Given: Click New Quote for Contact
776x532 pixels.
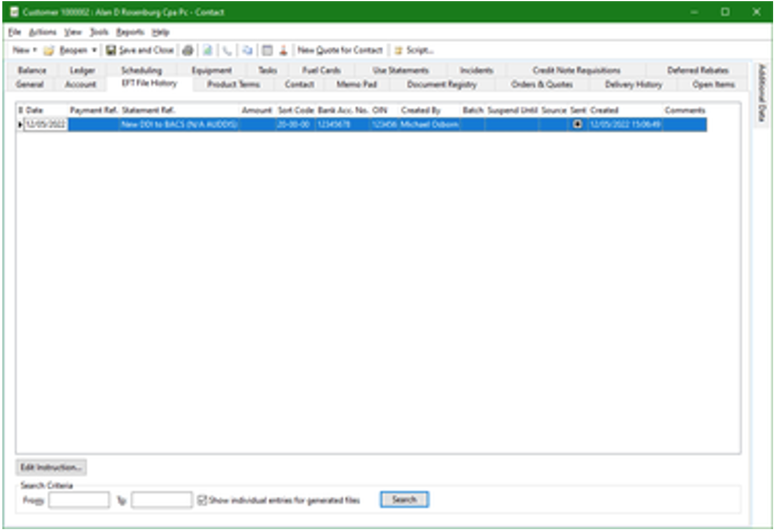Looking at the screenshot, I should click(340, 51).
